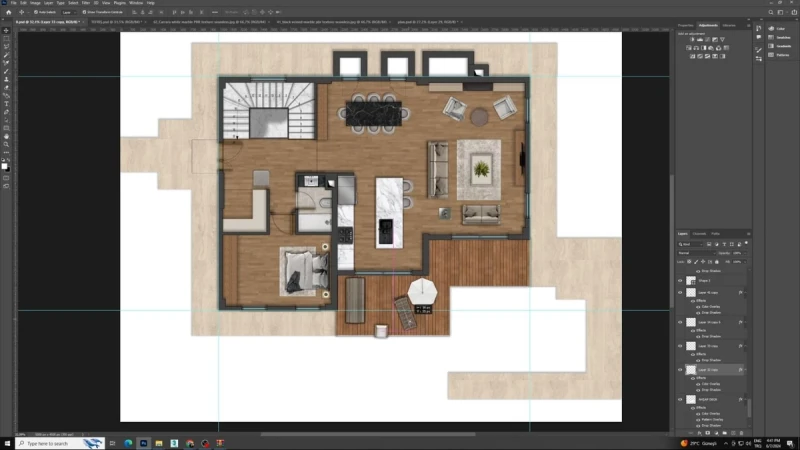Select the Zoom tool in left toolbar
The width and height of the screenshot is (800, 450).
point(6,145)
